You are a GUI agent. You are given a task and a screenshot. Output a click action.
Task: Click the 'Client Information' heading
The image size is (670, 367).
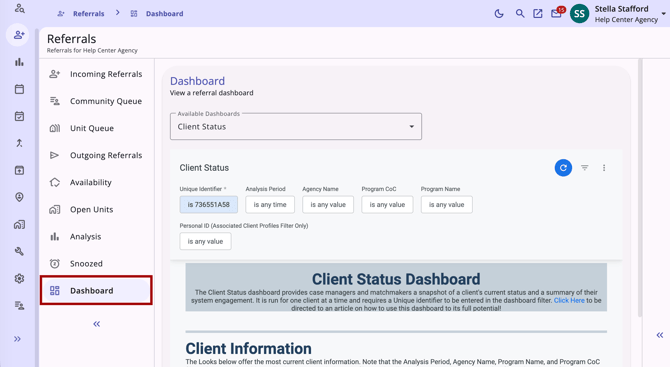coord(248,349)
